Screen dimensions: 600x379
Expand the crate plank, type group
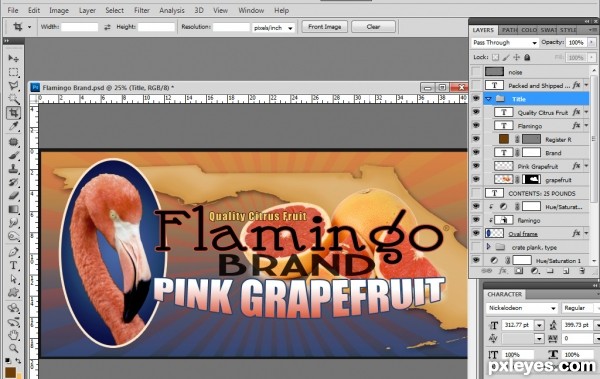[x=489, y=247]
